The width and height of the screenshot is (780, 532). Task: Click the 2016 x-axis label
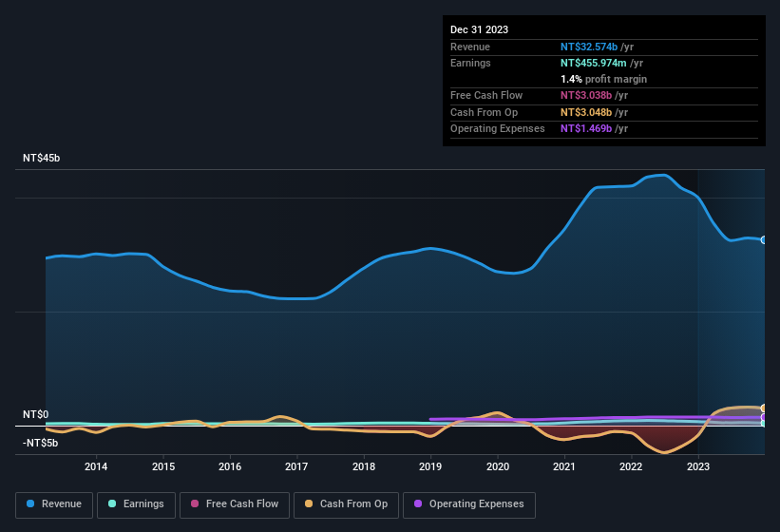click(230, 466)
